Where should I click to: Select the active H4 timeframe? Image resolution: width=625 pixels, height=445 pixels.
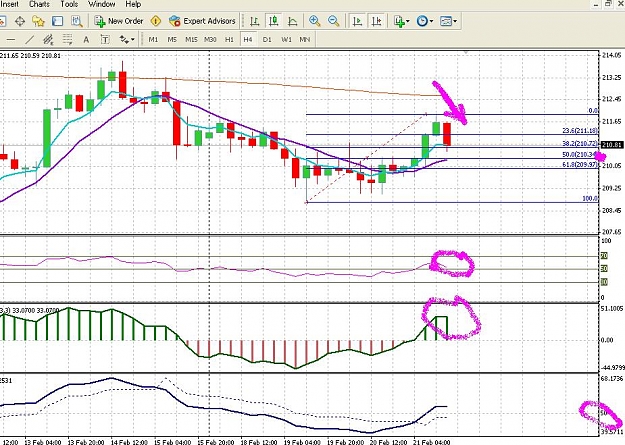(x=248, y=39)
